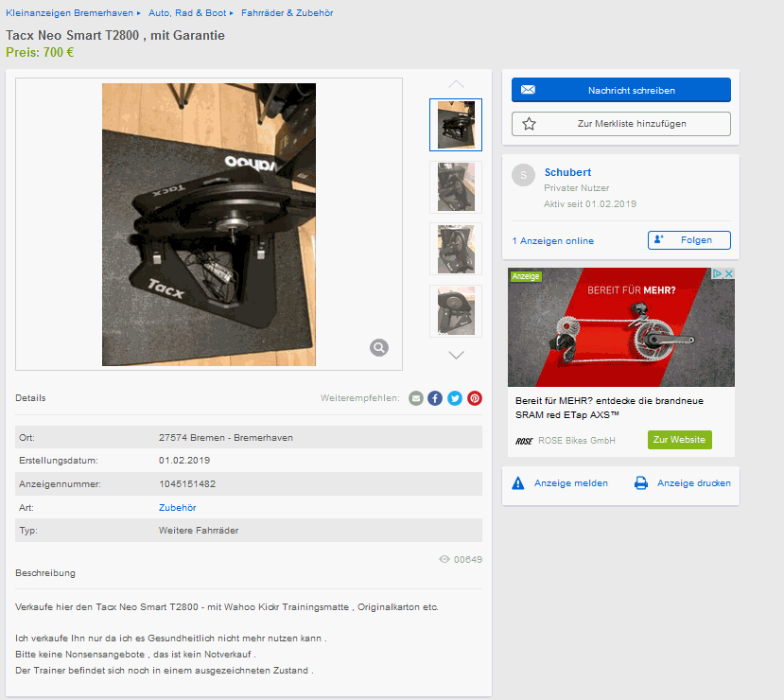This screenshot has width=784, height=700.
Task: Click the green Anzeige badge on ad
Action: [x=526, y=276]
